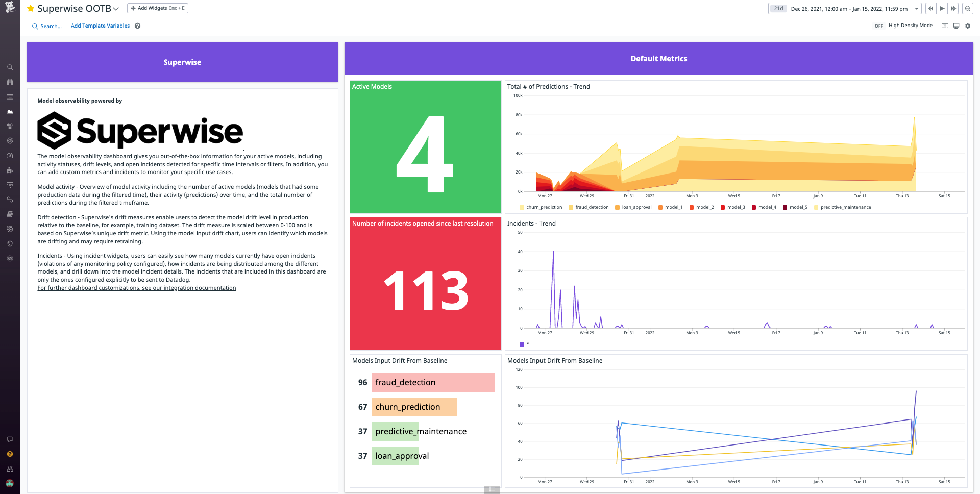Open the Integrations puzzle-piece icon
The height and width of the screenshot is (494, 980).
[10, 170]
